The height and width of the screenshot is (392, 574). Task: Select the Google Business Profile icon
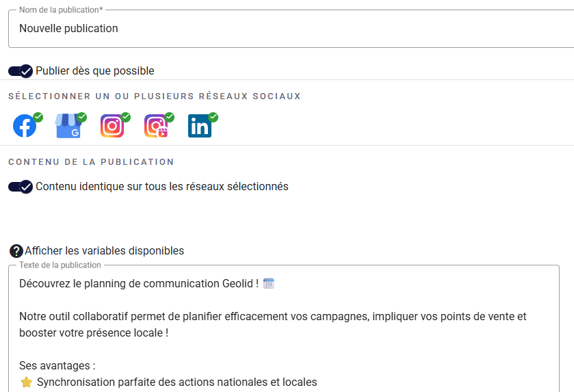point(68,127)
